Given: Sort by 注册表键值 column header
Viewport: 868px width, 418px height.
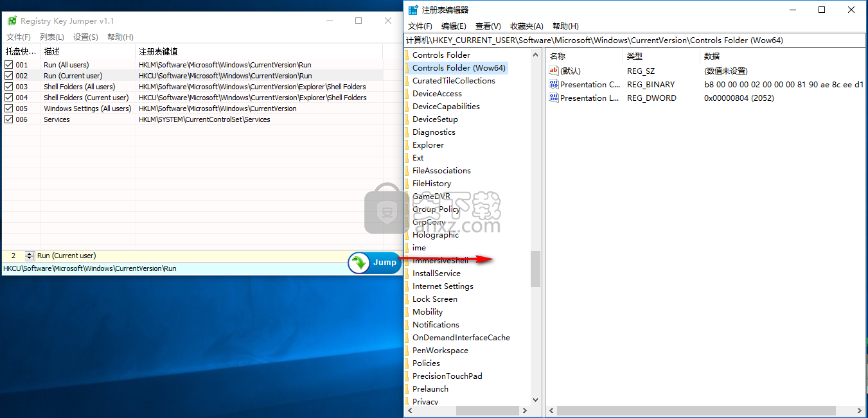Looking at the screenshot, I should (259, 51).
